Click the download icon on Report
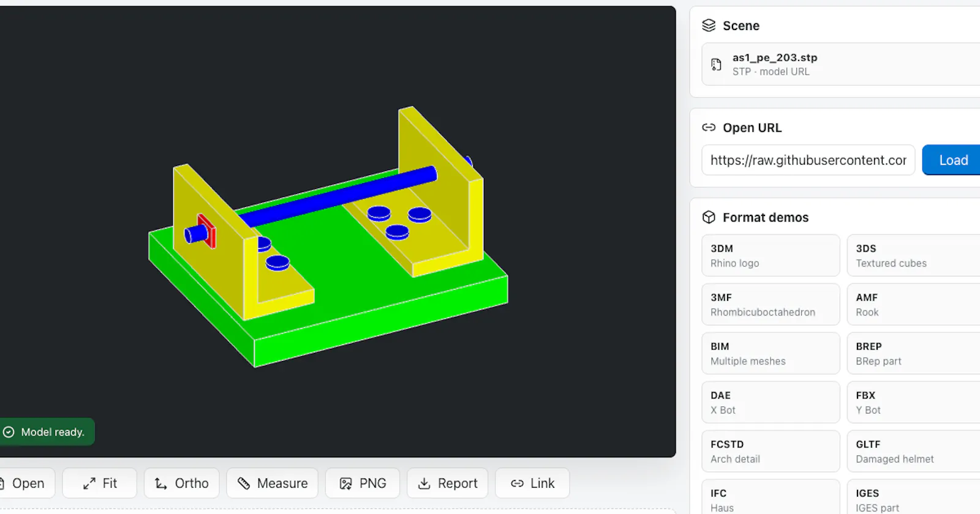The height and width of the screenshot is (514, 980). coord(424,483)
